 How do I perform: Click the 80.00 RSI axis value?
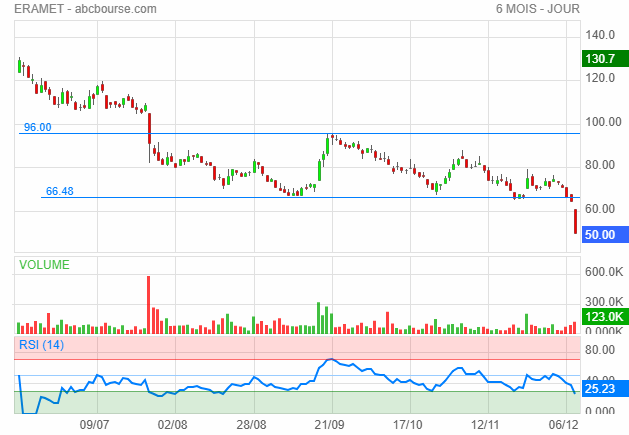pos(600,350)
